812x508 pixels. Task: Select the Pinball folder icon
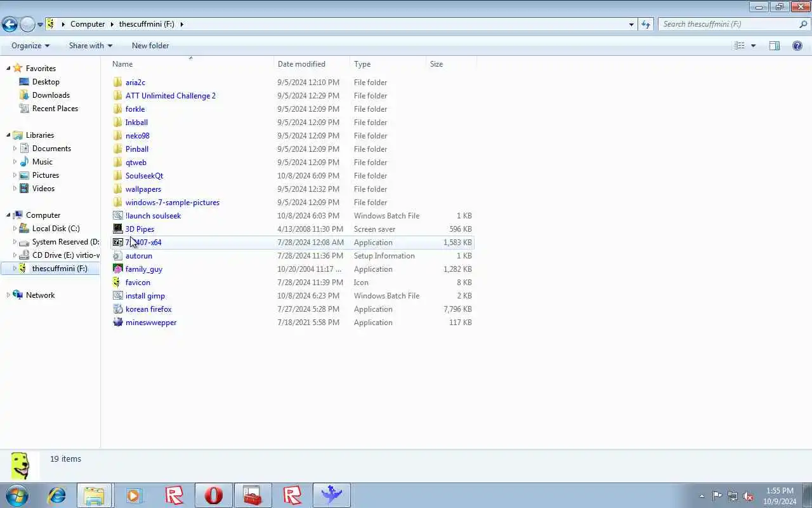[x=117, y=149]
